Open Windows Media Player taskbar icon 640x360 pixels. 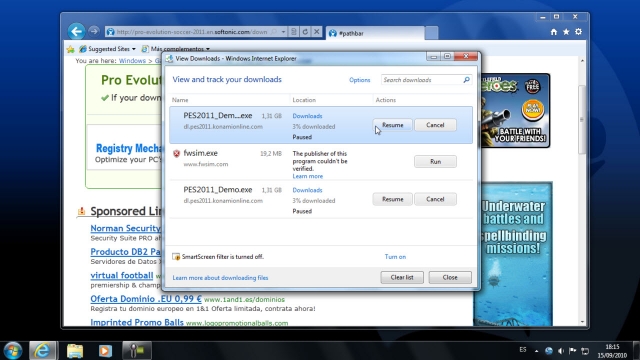(x=105, y=350)
